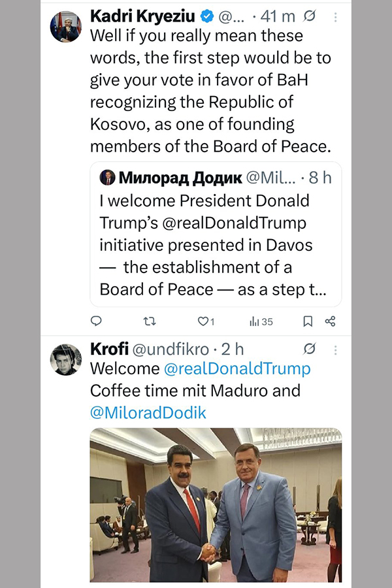Image resolution: width=392 pixels, height=588 pixels.
Task: Open more options for Kadri Kryeziu's post
Action: [335, 16]
